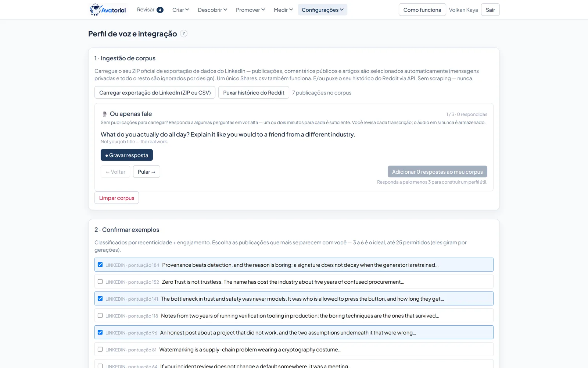Expand the Promover dropdown menu

point(250,10)
